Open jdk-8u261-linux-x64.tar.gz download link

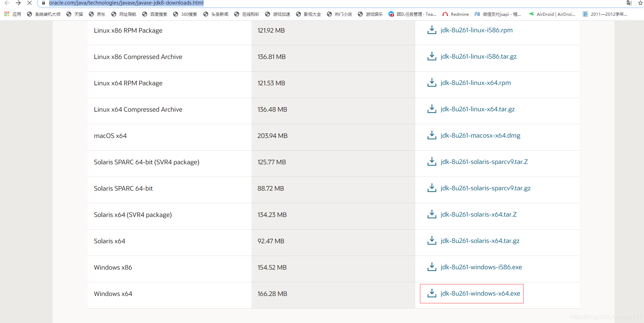[478, 109]
